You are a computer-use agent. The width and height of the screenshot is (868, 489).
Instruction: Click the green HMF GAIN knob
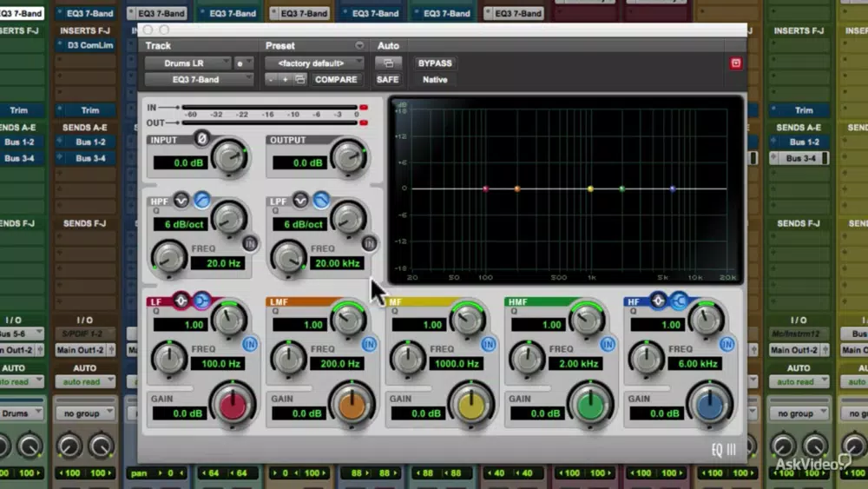tap(590, 406)
